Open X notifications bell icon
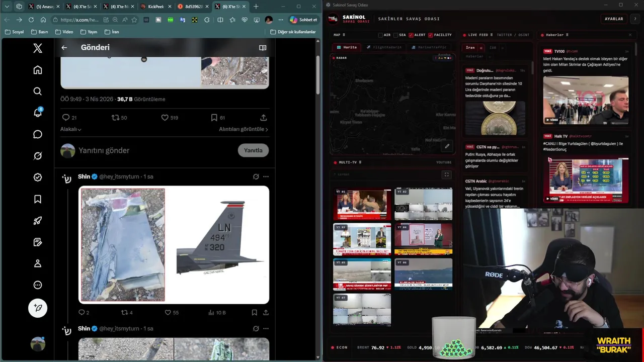Screen dimensions: 644x362 38,113
